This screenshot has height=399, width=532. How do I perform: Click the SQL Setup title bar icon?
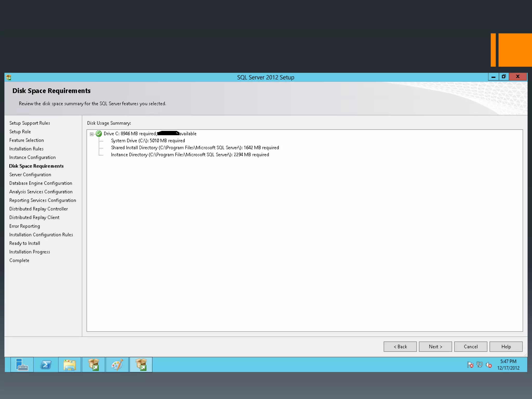[x=9, y=77]
